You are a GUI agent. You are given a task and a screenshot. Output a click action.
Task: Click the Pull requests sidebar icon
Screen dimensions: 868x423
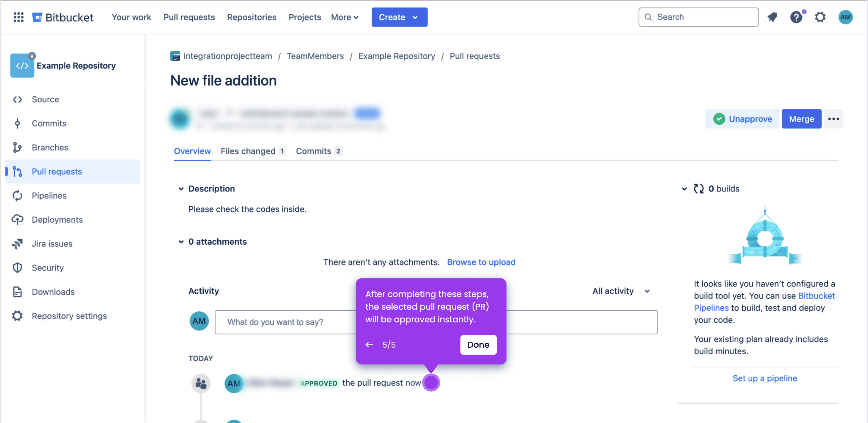pos(17,171)
